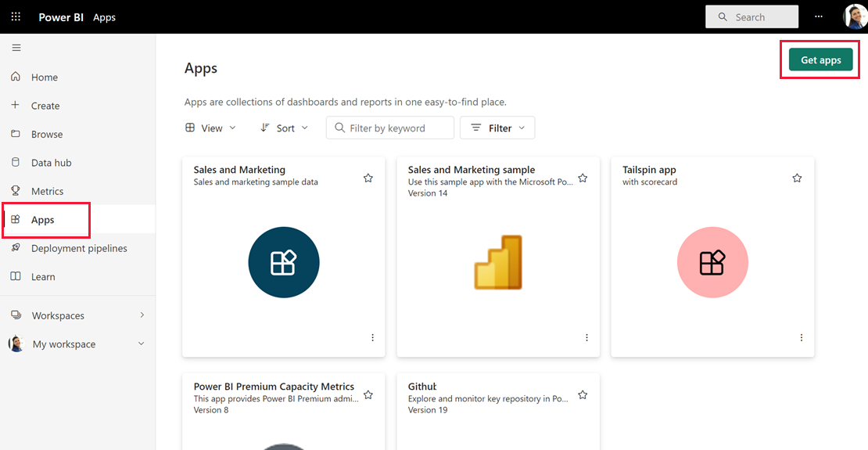This screenshot has width=868, height=450.
Task: Click the Deployment pipelines rocket icon
Action: tap(16, 248)
